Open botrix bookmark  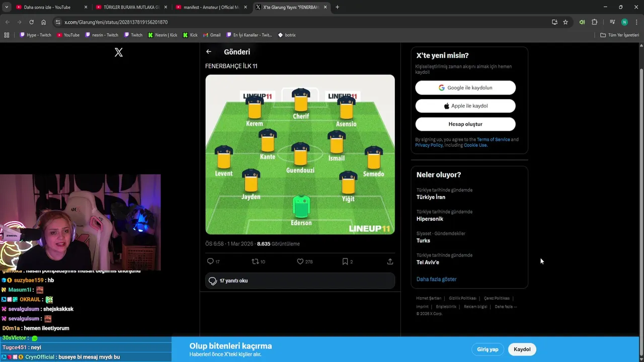pyautogui.click(x=286, y=35)
